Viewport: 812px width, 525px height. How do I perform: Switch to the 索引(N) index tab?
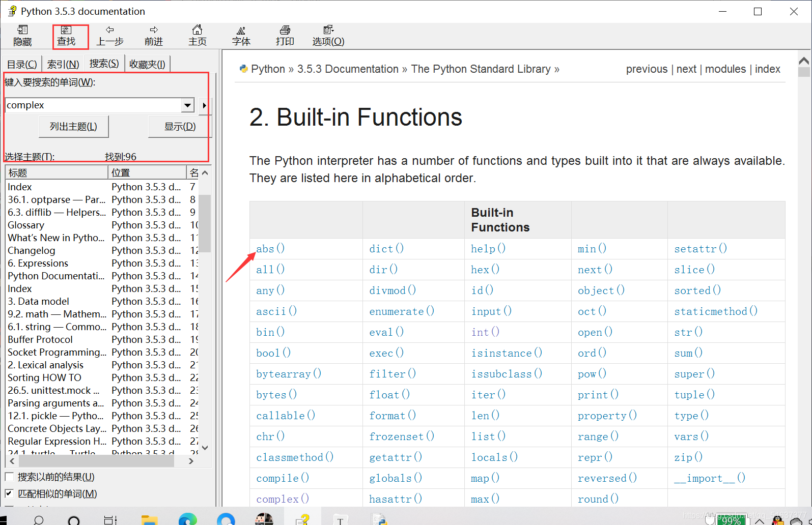(63, 64)
